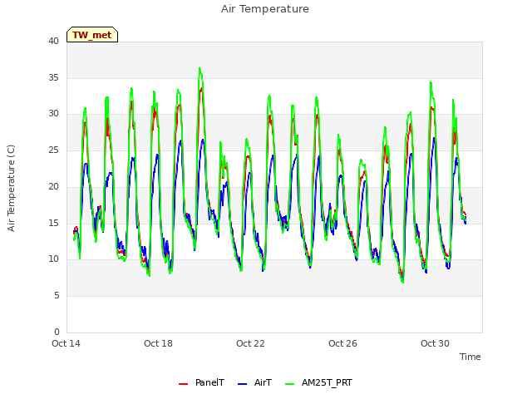Viewport: 532px width, 399px height.
Task: Click the 20 y-axis tick label
Action: pos(53,186)
